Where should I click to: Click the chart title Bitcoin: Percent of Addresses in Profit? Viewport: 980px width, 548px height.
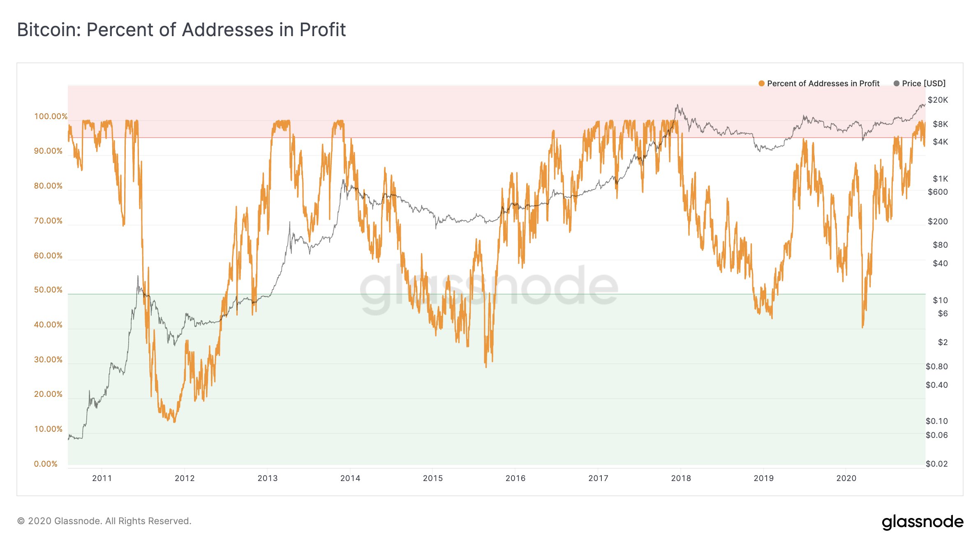pyautogui.click(x=181, y=30)
